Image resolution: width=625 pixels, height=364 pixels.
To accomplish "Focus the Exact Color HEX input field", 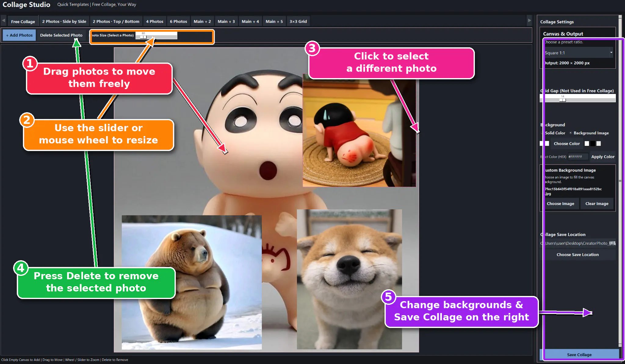I will (578, 157).
